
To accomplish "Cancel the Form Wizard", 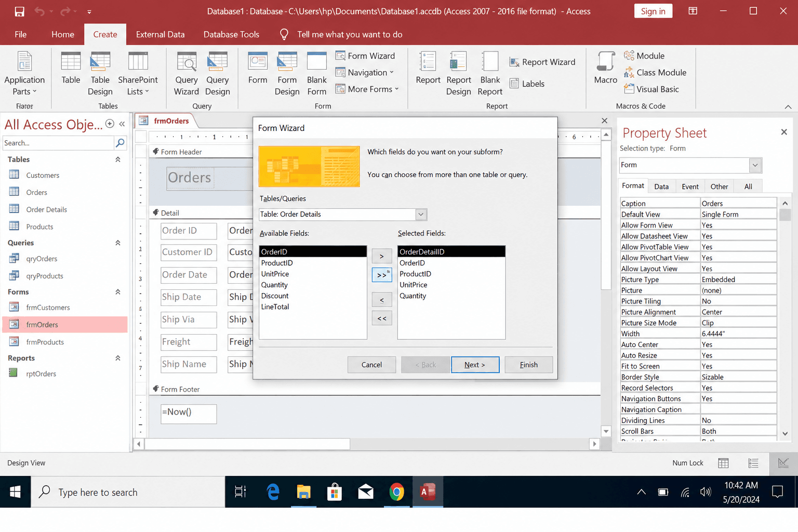I will 371,365.
